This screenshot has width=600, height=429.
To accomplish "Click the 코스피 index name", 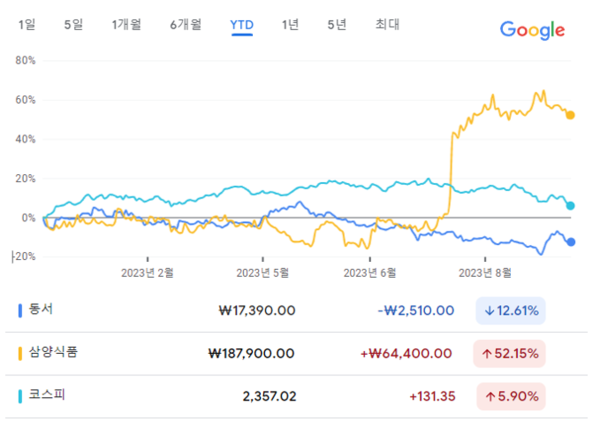I will 51,396.
